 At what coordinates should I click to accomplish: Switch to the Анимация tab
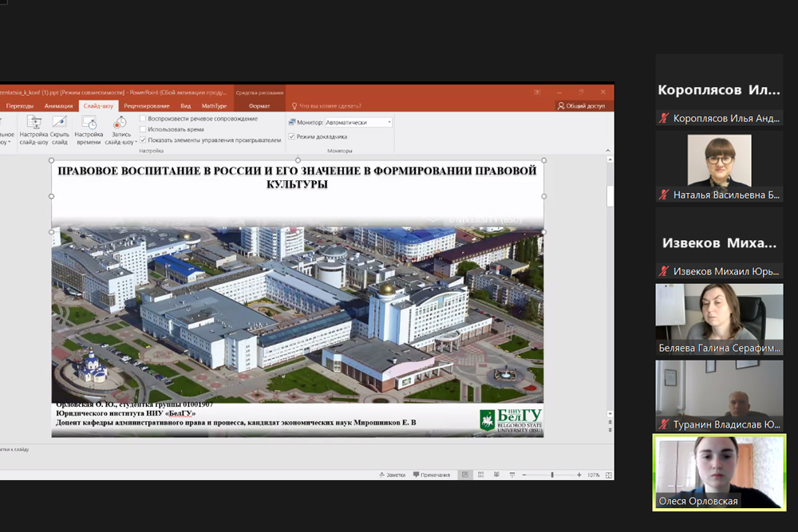pos(59,105)
